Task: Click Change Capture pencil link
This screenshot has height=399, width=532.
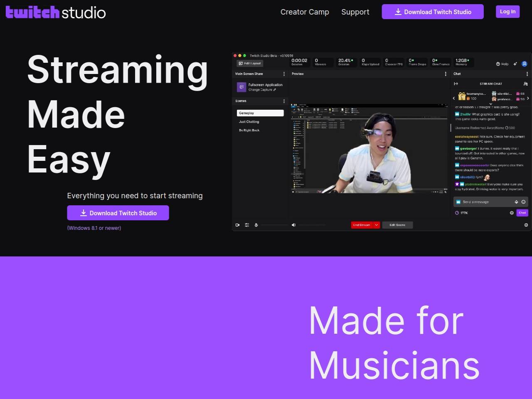Action: 262,90
